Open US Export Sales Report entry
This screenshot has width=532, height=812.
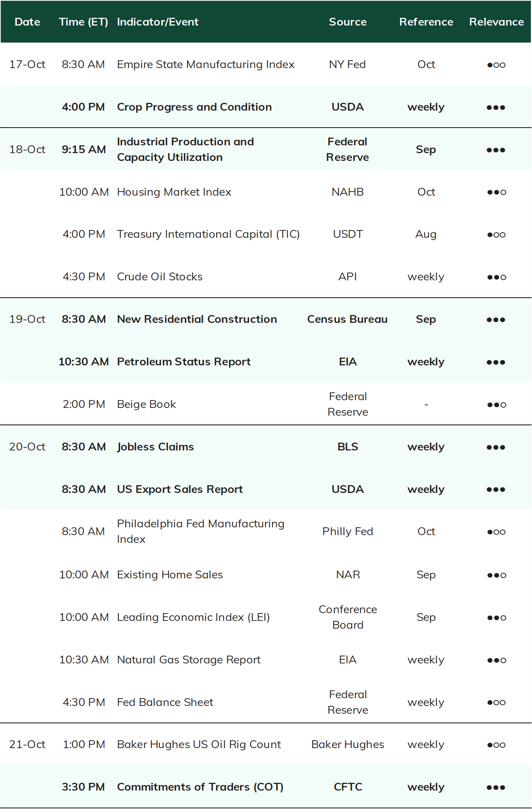tap(180, 489)
